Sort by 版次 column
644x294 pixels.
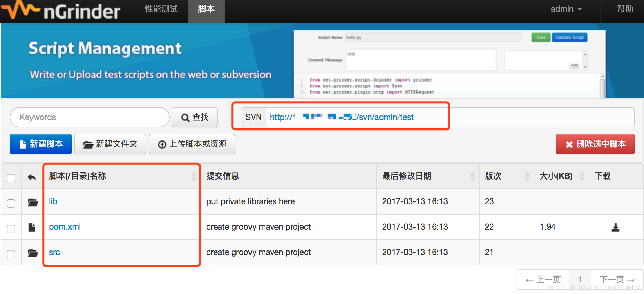(x=507, y=176)
